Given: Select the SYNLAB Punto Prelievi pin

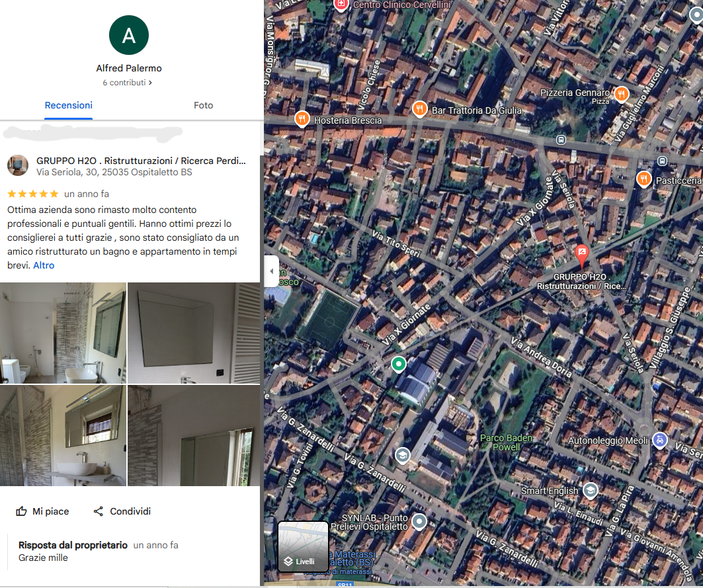Looking at the screenshot, I should [419, 522].
